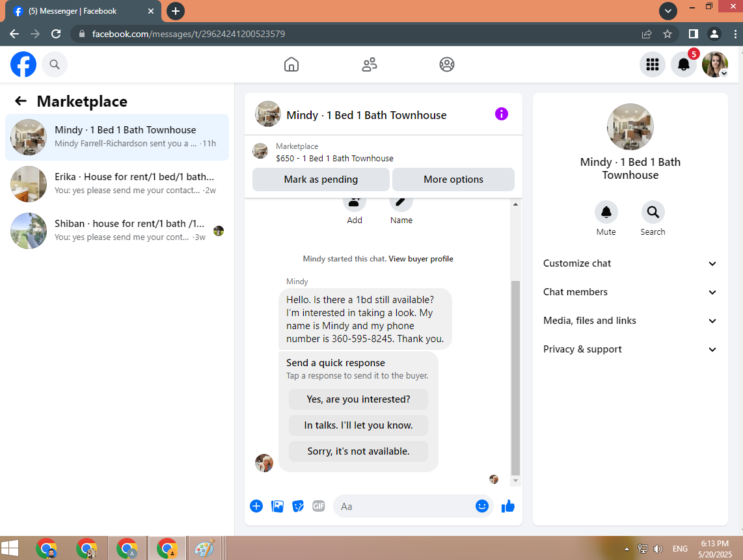Viewport: 743px width, 560px height.
Task: Click Mark as pending button
Action: coord(321,180)
